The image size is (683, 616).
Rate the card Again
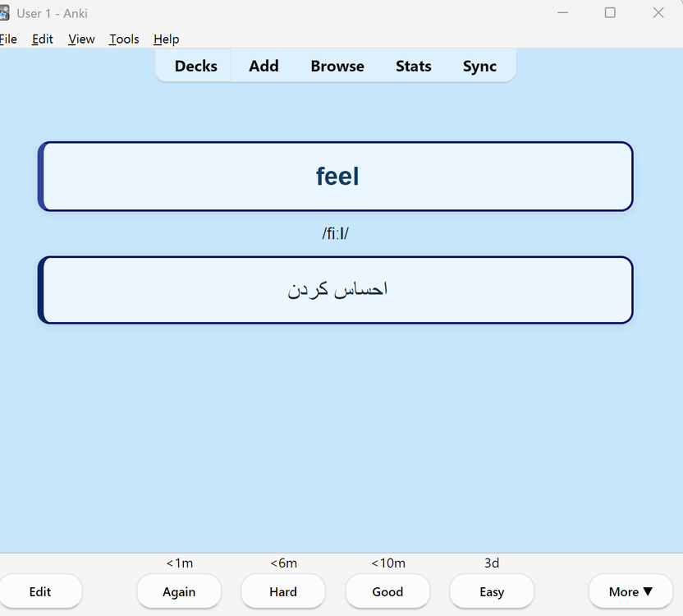(x=179, y=591)
